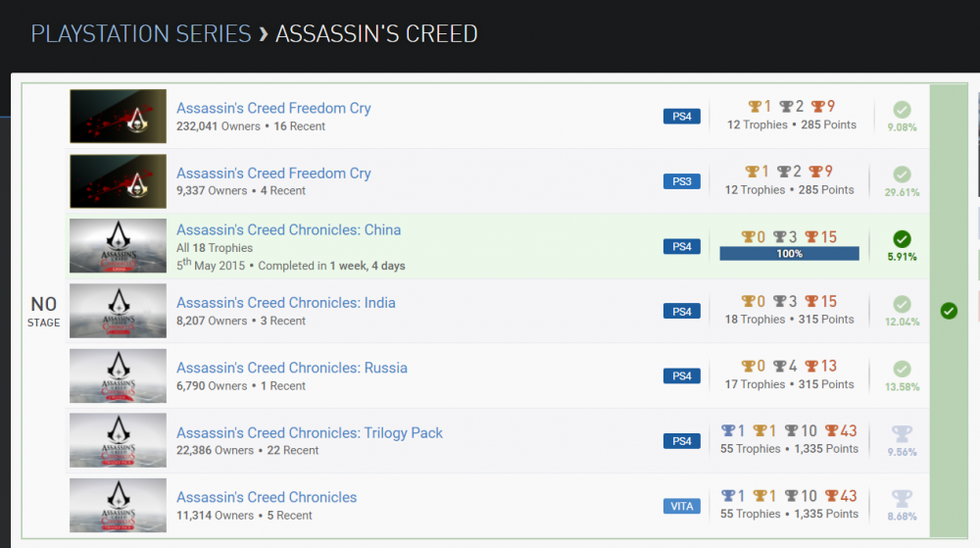Screen dimensions: 980x548
Task: Click the PS3 platform badge
Action: (x=681, y=181)
